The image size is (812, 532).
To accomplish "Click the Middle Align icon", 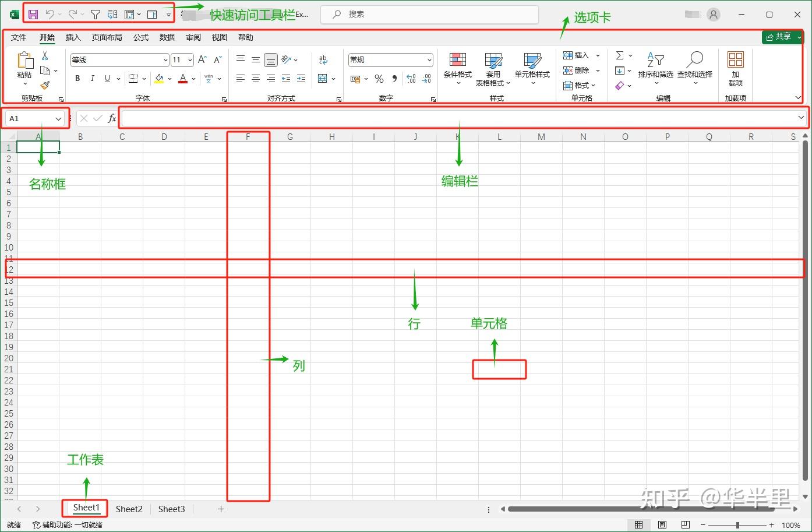I will tap(256, 59).
